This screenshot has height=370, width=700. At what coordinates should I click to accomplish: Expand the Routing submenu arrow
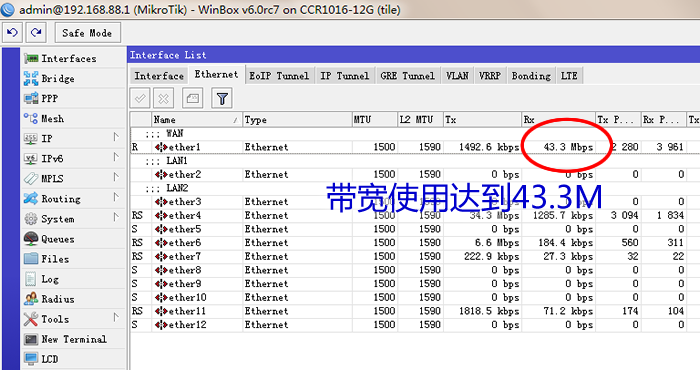tap(116, 197)
